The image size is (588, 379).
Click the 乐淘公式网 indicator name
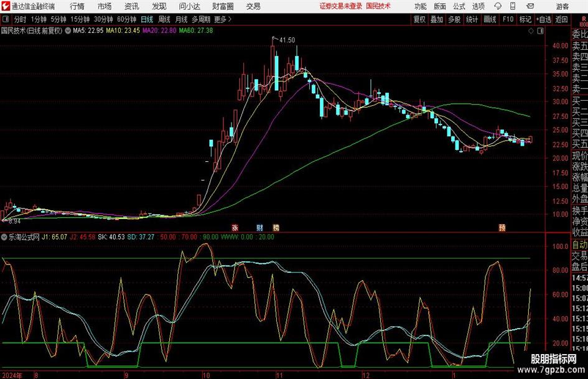point(24,237)
